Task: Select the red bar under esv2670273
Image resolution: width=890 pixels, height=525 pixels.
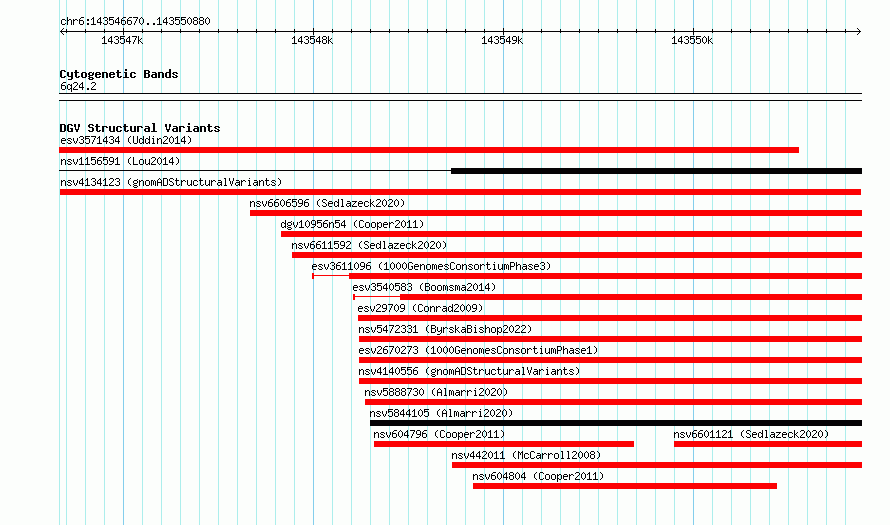Action: click(x=611, y=360)
